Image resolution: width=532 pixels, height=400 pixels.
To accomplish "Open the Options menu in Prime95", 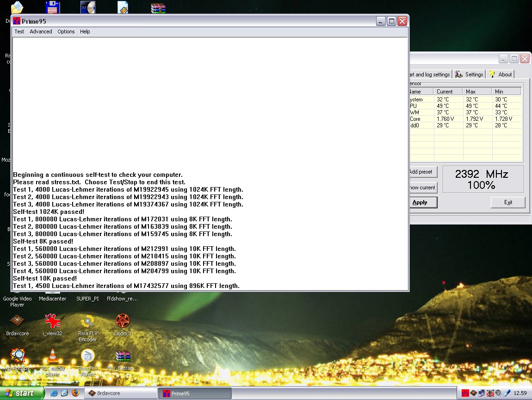I will (x=66, y=31).
